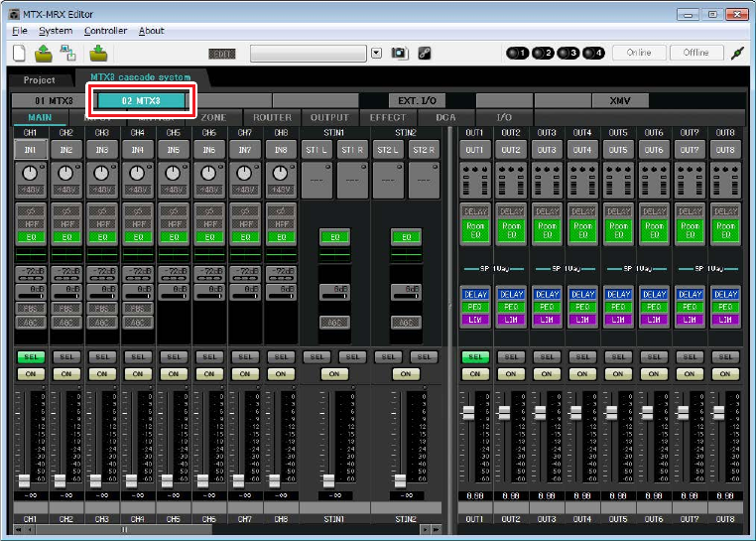
Task: Open the preset name combo box
Action: pyautogui.click(x=309, y=53)
